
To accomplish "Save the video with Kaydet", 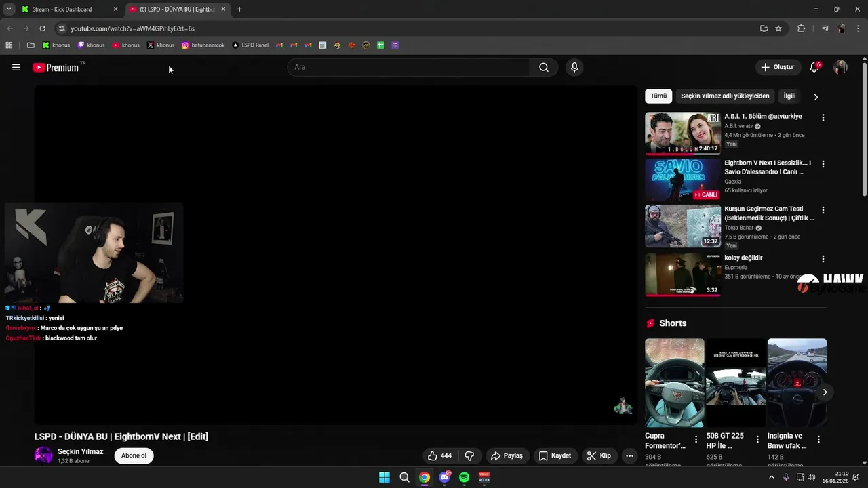I will tap(555, 455).
